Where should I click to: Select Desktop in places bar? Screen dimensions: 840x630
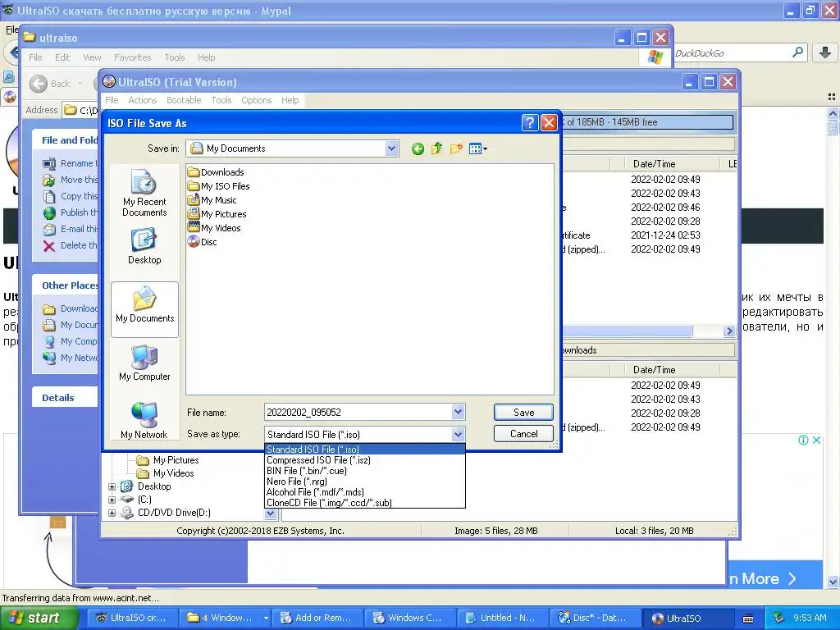tap(144, 246)
